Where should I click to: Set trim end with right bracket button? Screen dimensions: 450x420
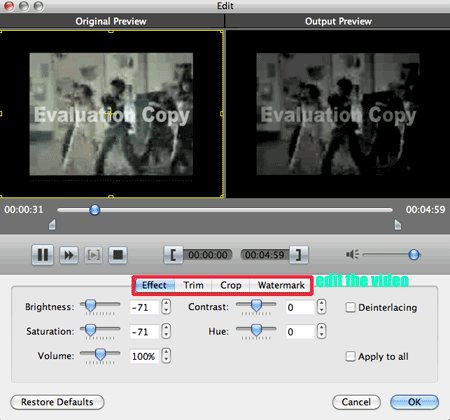299,255
